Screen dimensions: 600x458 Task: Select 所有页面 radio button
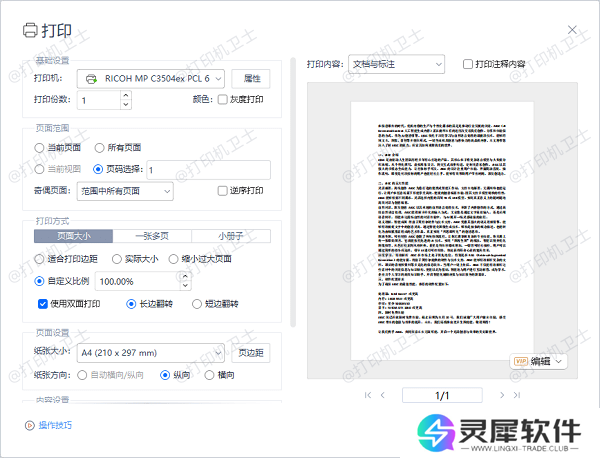[x=99, y=148]
